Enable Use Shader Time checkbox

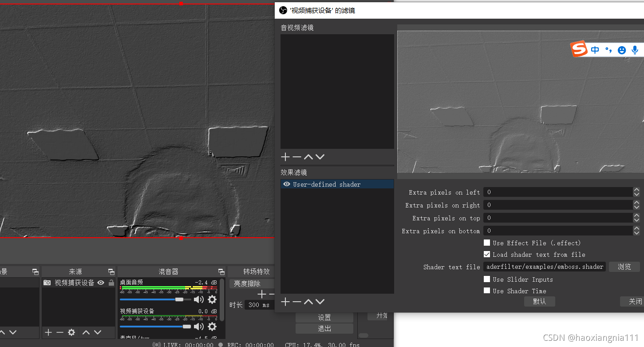click(x=487, y=291)
